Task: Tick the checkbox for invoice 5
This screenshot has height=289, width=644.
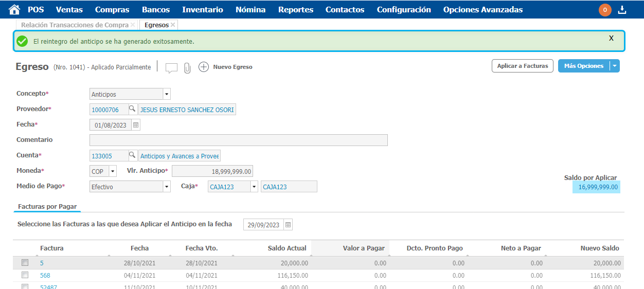Action: [25, 263]
